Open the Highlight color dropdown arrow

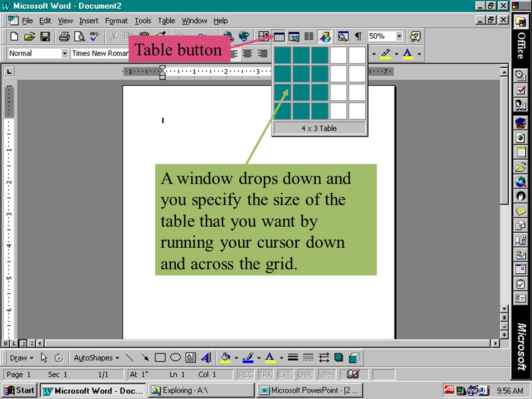[x=396, y=54]
